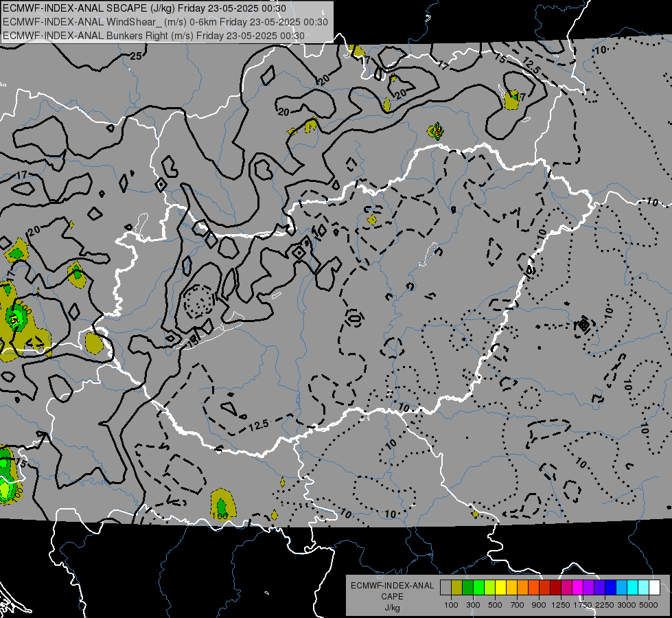Select the bright magenta legend swatch

point(578,588)
